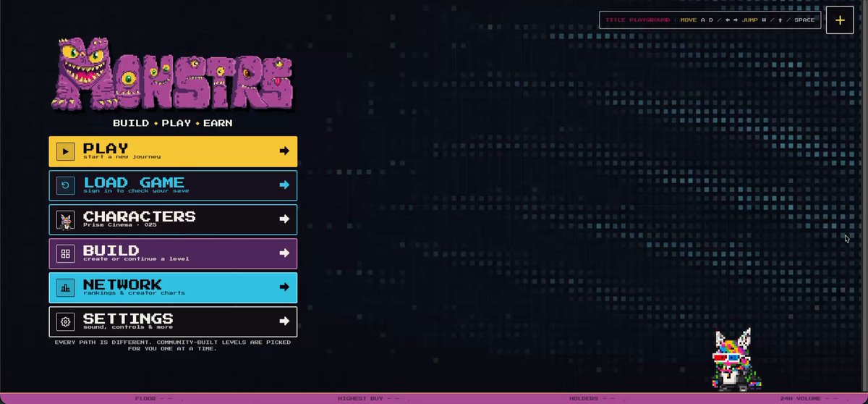Click 'rankings & creator charts' subtitle
868x404 pixels.
(134, 293)
